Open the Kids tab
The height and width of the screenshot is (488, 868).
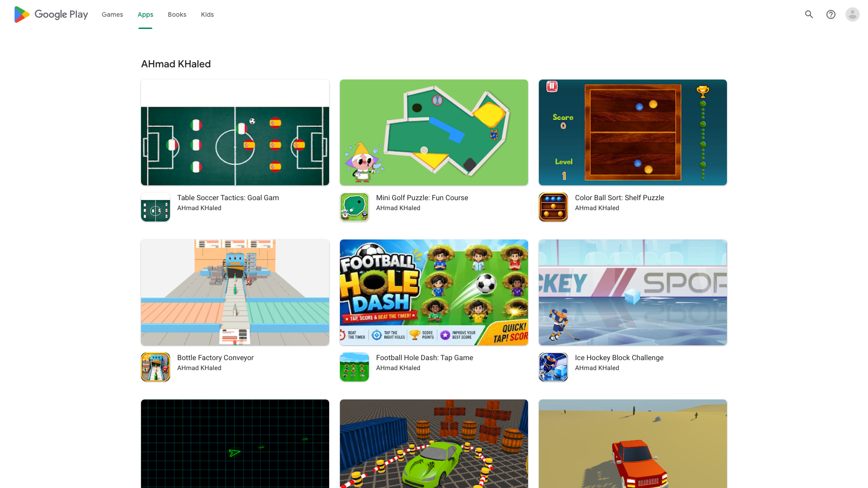tap(208, 14)
